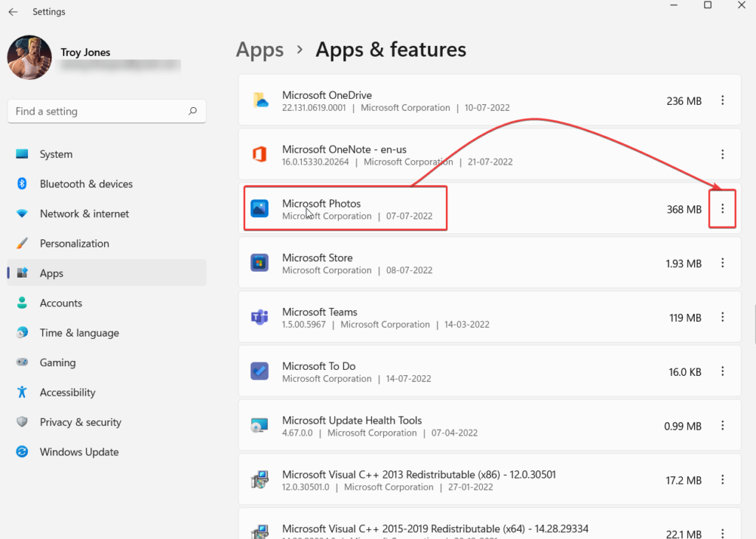The image size is (756, 539).
Task: Open more options for Visual C++ 2013
Action: [x=722, y=480]
